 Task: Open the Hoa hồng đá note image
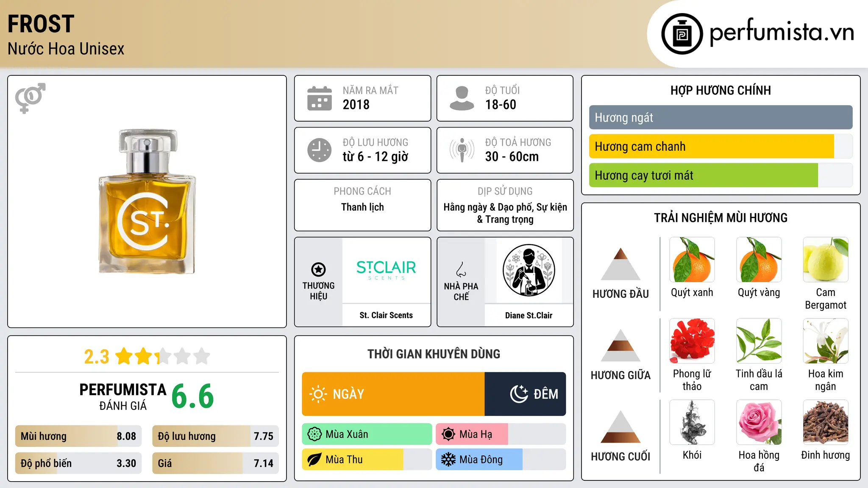tap(759, 422)
